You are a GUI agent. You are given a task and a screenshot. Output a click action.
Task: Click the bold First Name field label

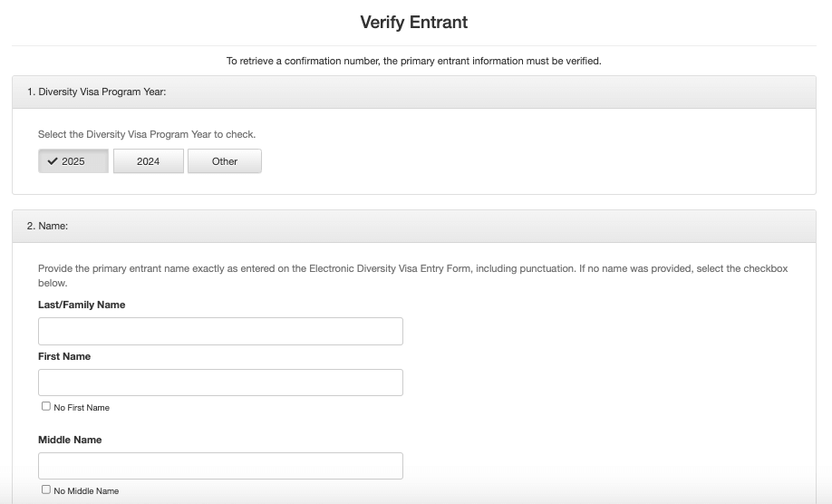(x=64, y=357)
